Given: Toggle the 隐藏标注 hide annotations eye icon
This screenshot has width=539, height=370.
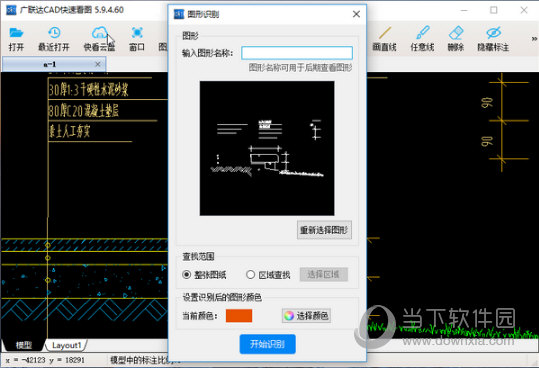Looking at the screenshot, I should 493,39.
